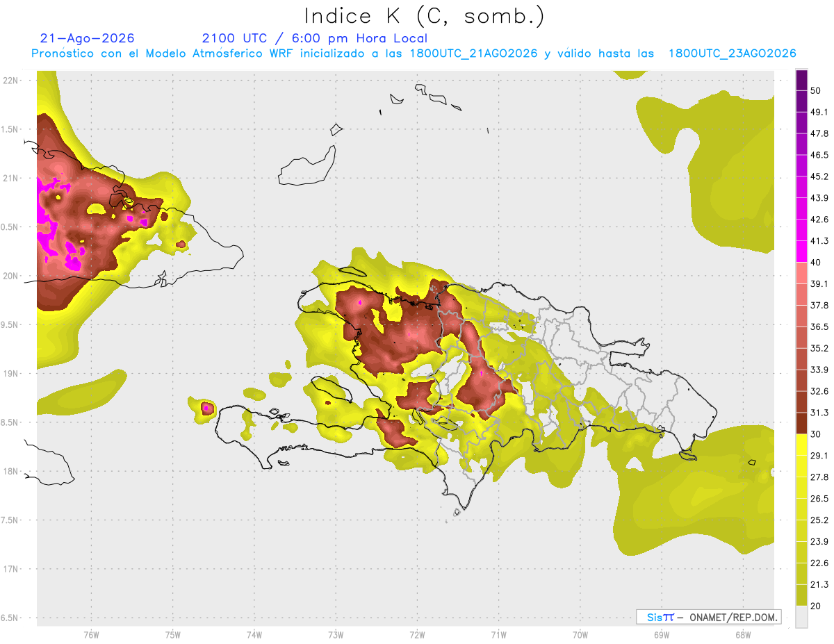Click the colorbar label '26.5'

coord(820,499)
